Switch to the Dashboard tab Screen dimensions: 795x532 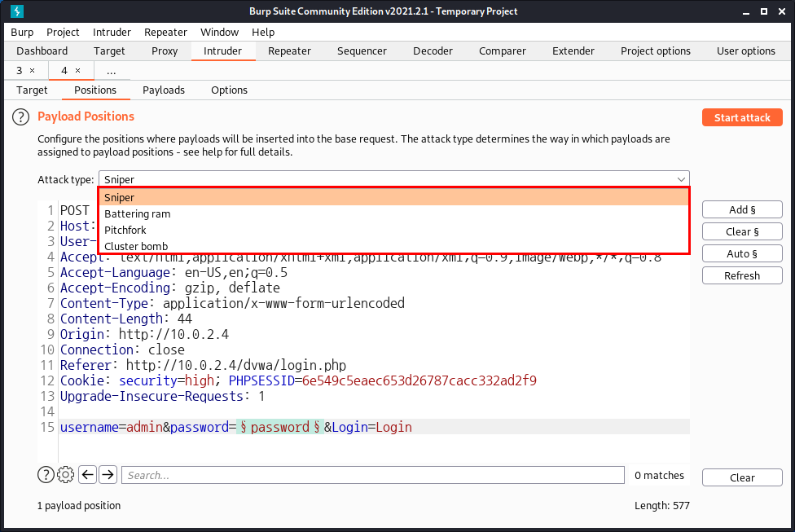click(x=42, y=51)
